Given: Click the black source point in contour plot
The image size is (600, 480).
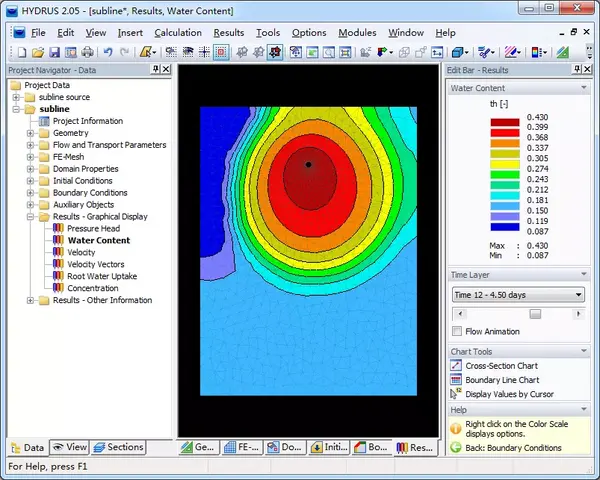Looking at the screenshot, I should point(308,165).
